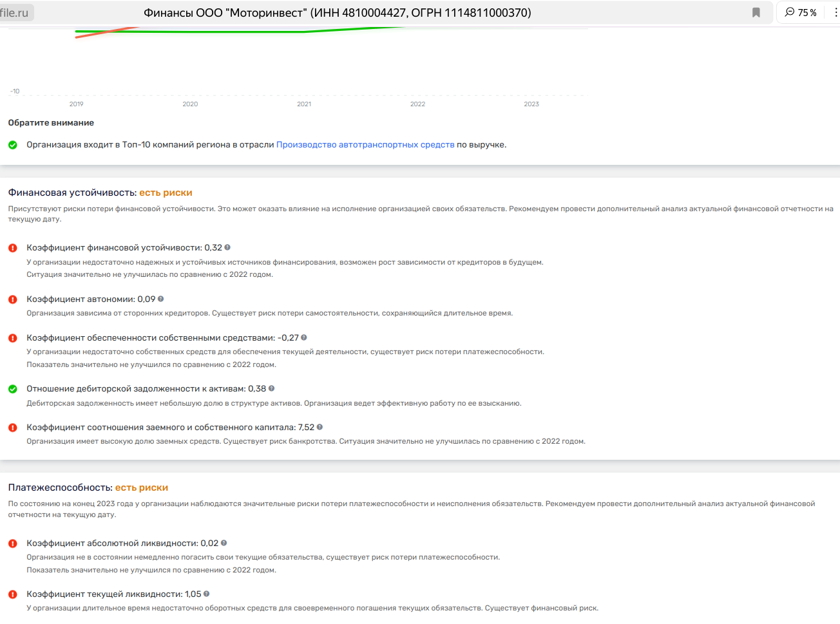This screenshot has width=840, height=624.
Task: Click red warning icon beside debt-to-equity coefficient
Action: coord(13,428)
